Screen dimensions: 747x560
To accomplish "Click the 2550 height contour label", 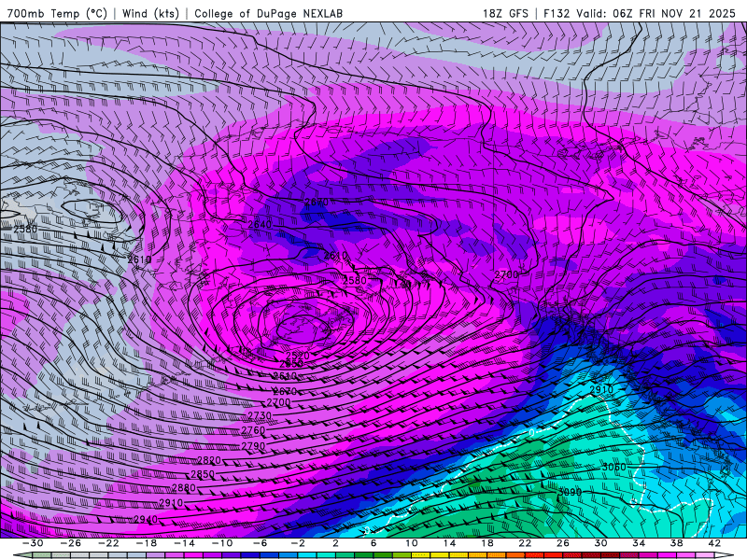I will 291,364.
